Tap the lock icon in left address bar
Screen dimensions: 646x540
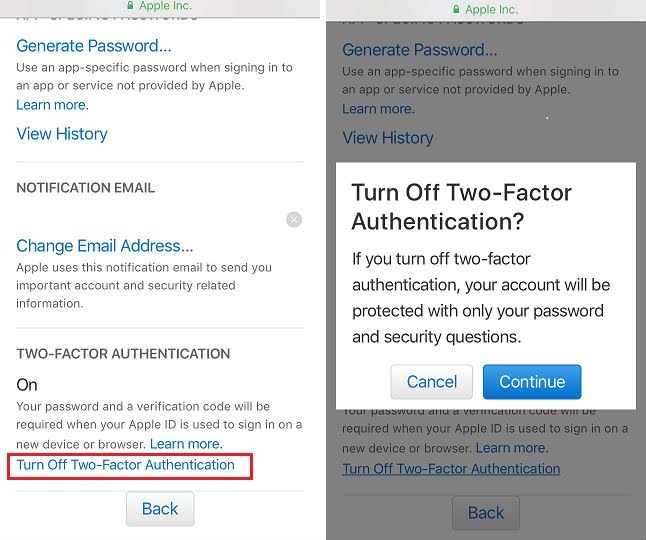pos(130,5)
